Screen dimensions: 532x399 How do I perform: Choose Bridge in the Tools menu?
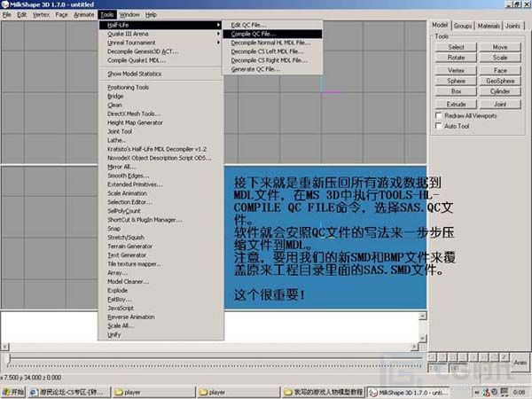[160, 97]
